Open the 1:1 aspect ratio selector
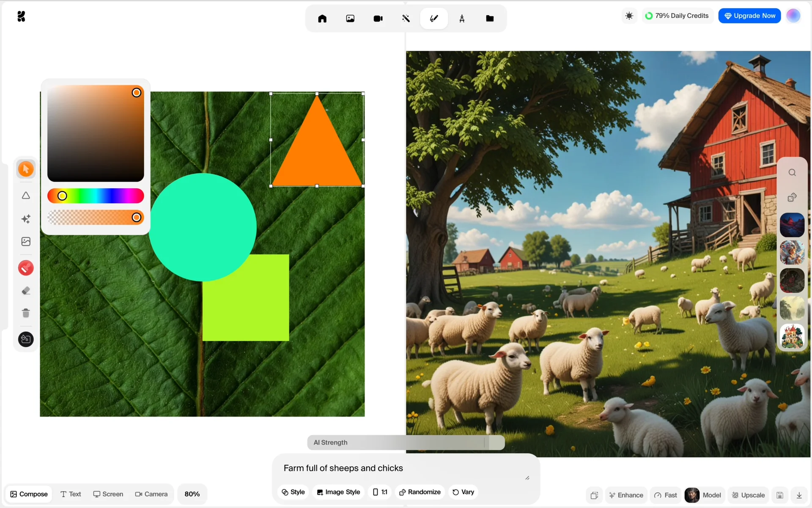Screen dimensions: 812x508 click(x=380, y=492)
